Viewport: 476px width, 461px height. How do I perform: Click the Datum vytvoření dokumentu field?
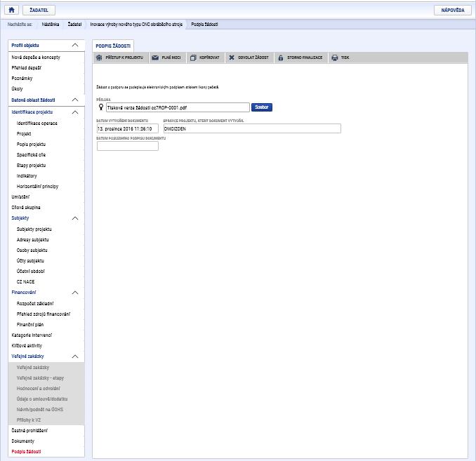128,128
